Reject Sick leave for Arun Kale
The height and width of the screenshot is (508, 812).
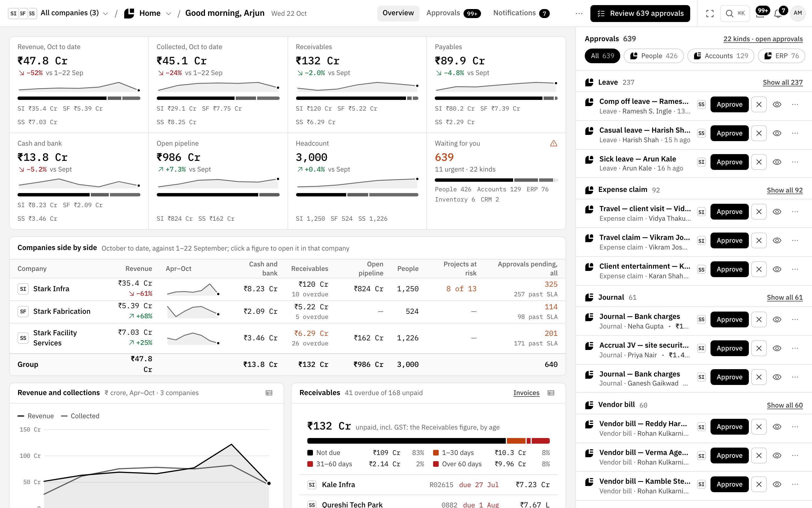click(x=759, y=162)
